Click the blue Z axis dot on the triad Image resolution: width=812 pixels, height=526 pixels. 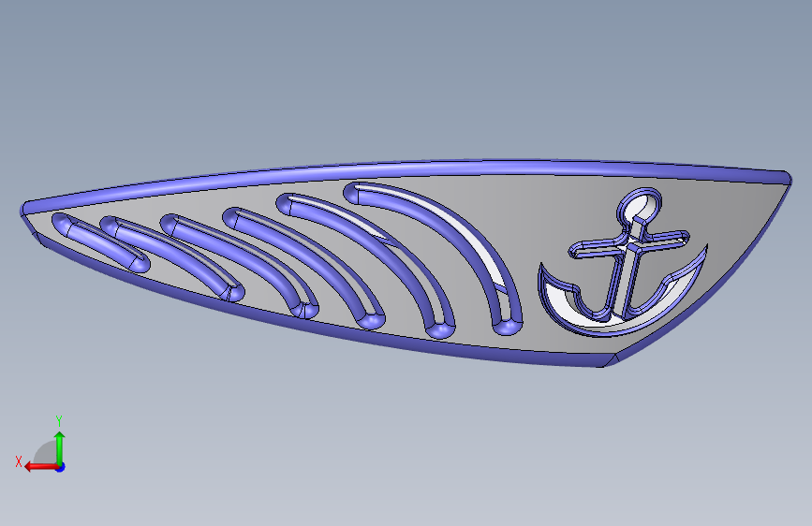click(x=61, y=467)
